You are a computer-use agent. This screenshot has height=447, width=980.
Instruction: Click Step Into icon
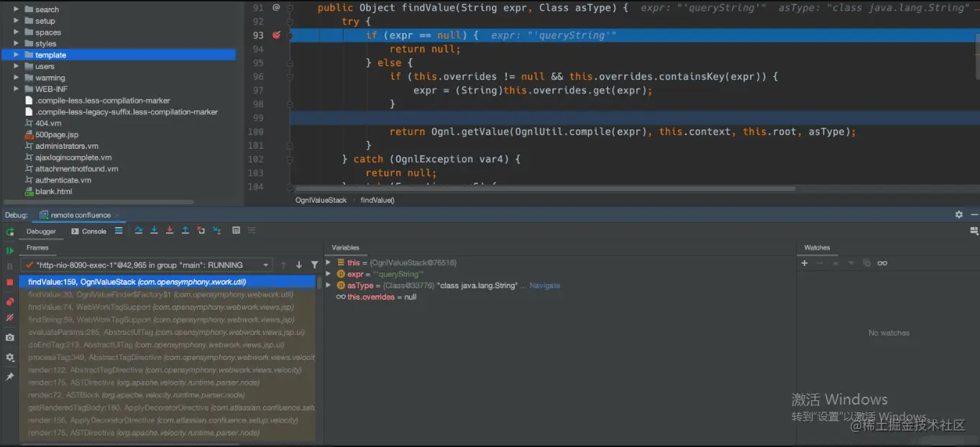tap(154, 231)
